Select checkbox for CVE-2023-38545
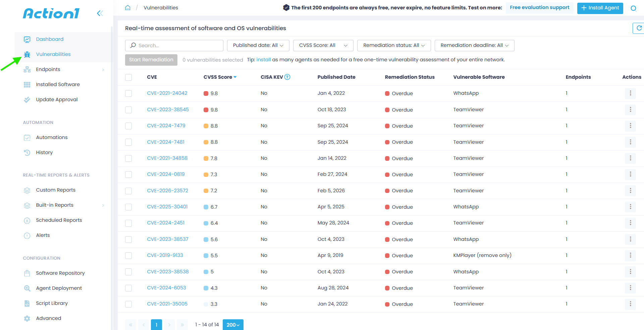This screenshot has width=644, height=330. (x=128, y=110)
